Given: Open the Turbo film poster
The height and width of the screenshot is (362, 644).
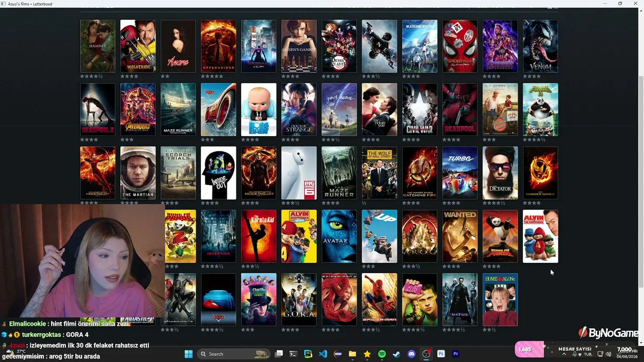Looking at the screenshot, I should click(460, 173).
